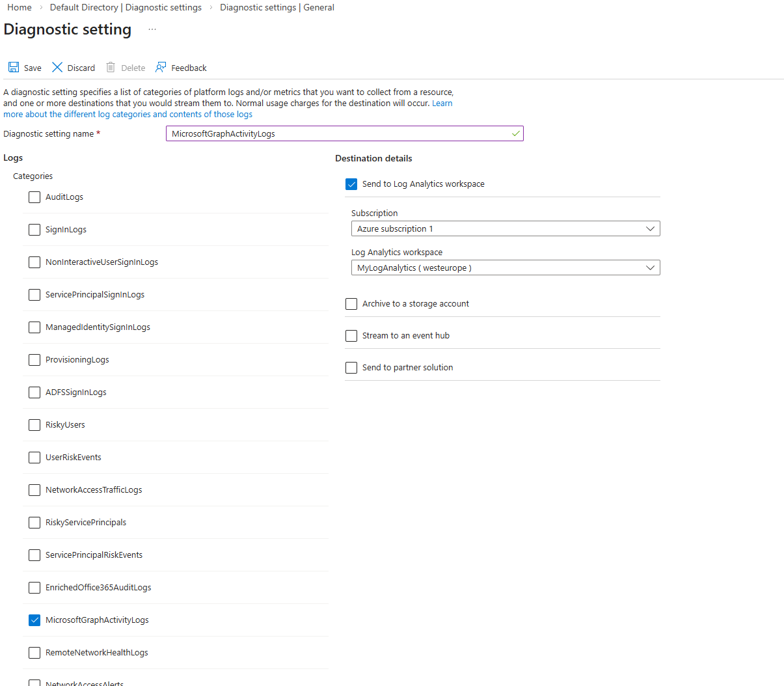This screenshot has height=686, width=784.
Task: Open the MyLogAnalytics workspace dropdown
Action: pos(506,268)
